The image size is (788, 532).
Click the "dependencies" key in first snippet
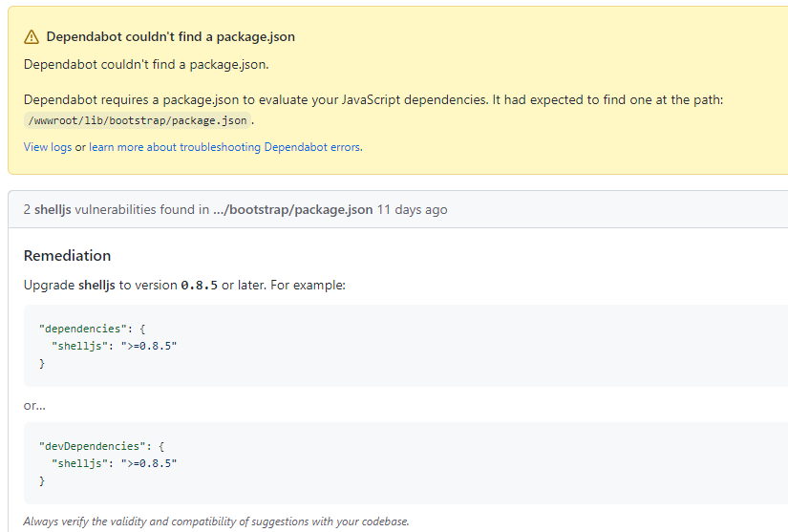(83, 329)
